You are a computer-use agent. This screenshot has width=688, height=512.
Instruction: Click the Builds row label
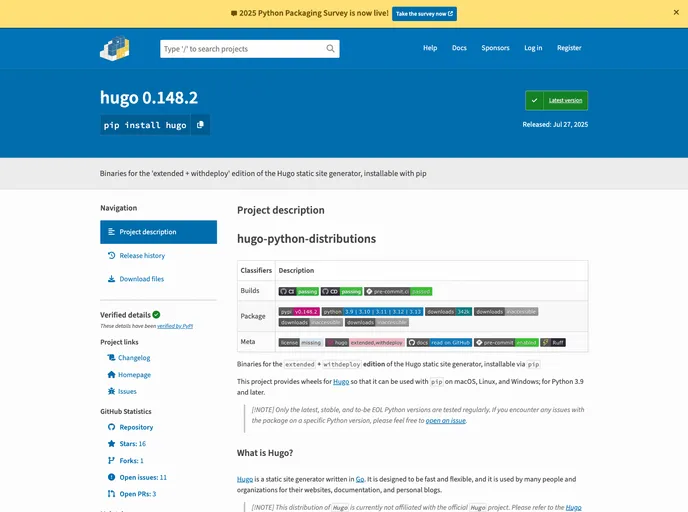coord(250,290)
